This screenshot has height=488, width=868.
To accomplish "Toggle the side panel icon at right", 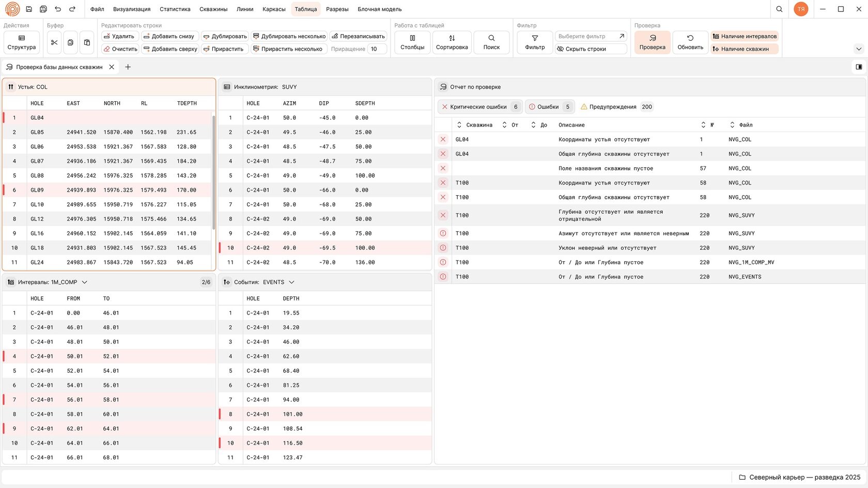I will coord(859,67).
